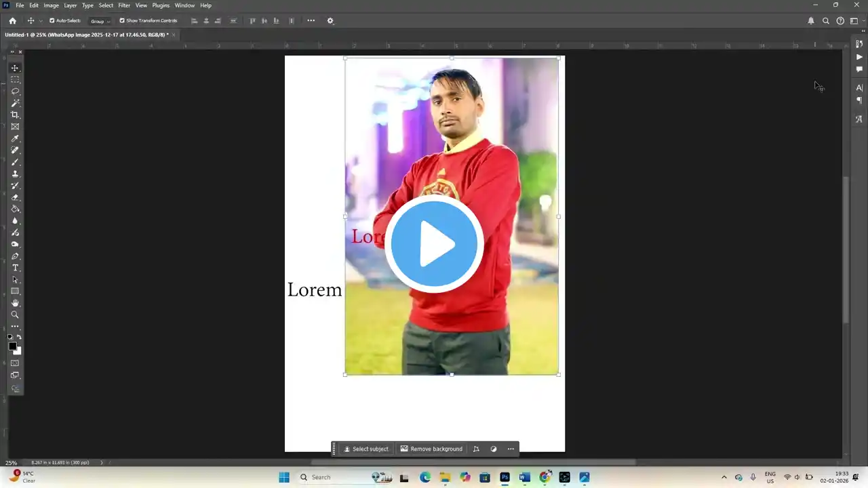Play the video overlay button
The height and width of the screenshot is (488, 868).
coord(434,244)
